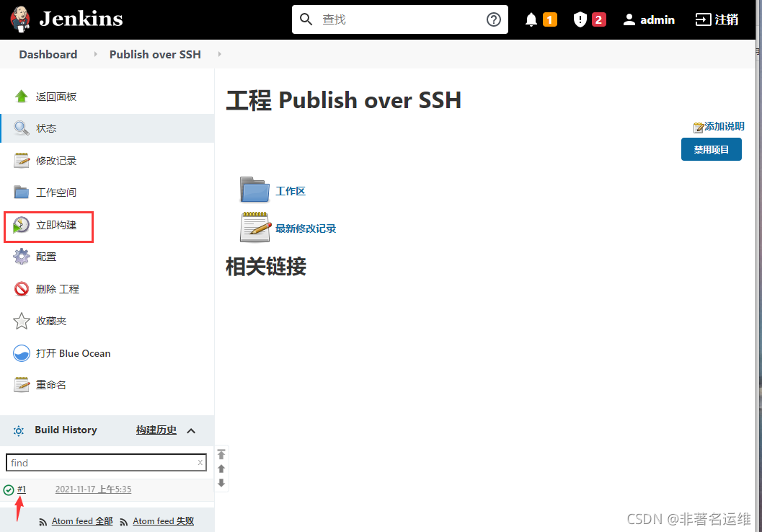Image resolution: width=762 pixels, height=532 pixels.
Task: Clear the find field with x
Action: point(200,463)
